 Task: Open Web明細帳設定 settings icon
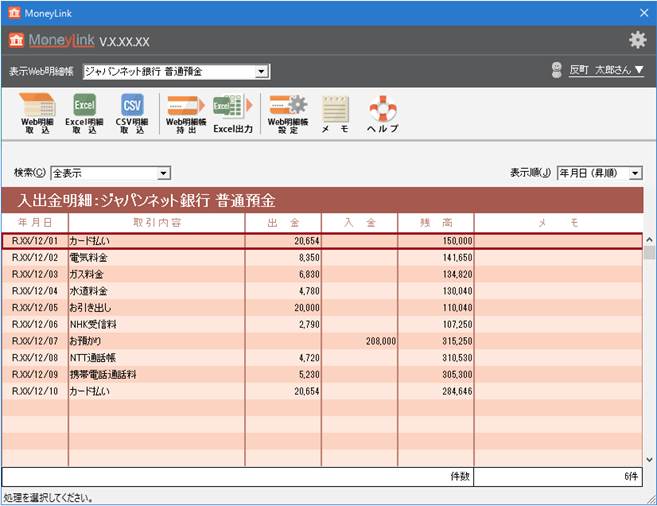pos(288,113)
